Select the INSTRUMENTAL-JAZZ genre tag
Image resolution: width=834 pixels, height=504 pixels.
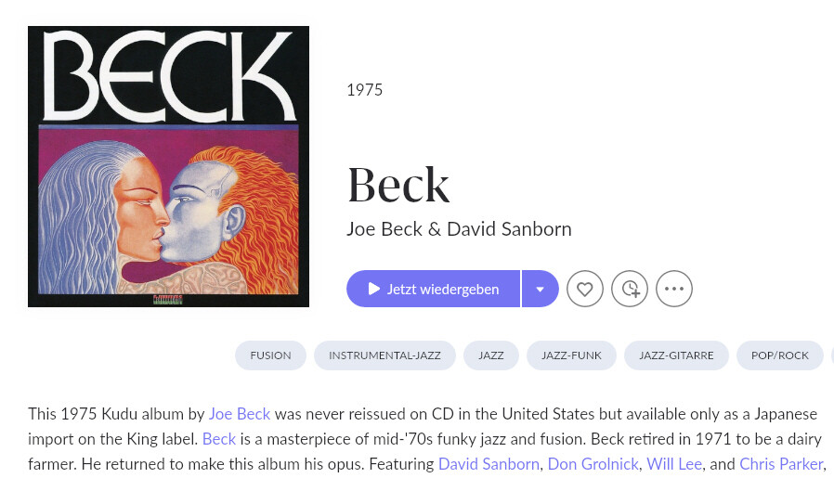(384, 355)
